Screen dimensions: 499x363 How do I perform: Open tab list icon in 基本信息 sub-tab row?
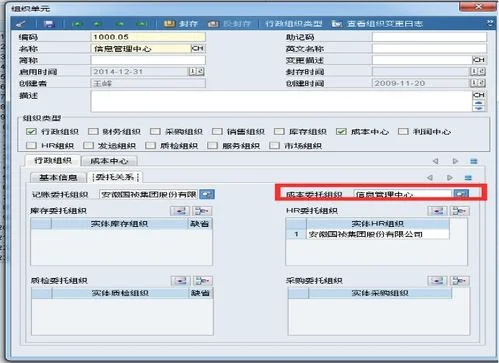(x=468, y=177)
